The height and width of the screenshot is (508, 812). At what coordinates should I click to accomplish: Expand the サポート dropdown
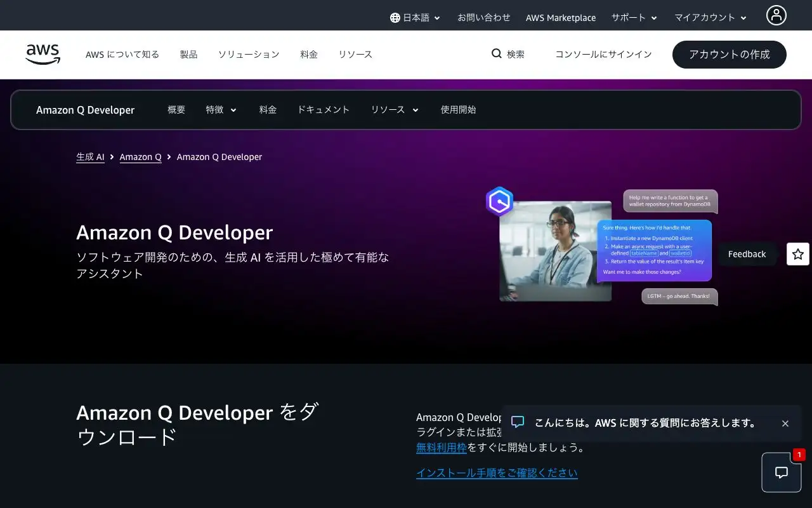[x=634, y=18]
